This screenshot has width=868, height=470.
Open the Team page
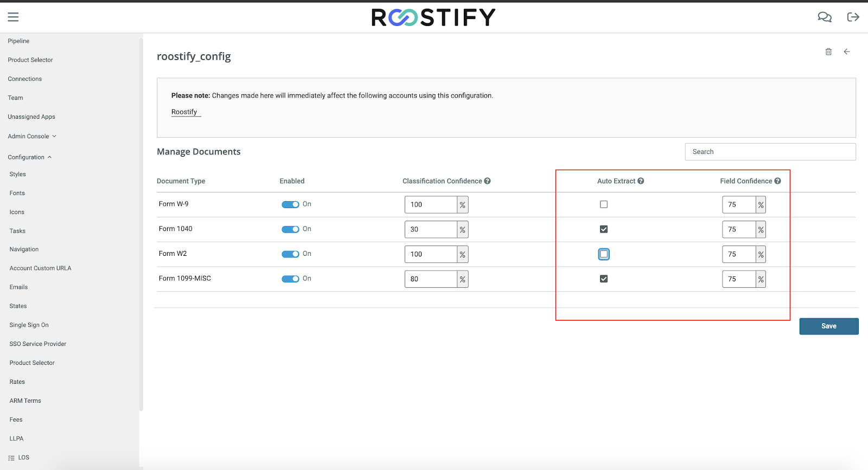click(16, 98)
